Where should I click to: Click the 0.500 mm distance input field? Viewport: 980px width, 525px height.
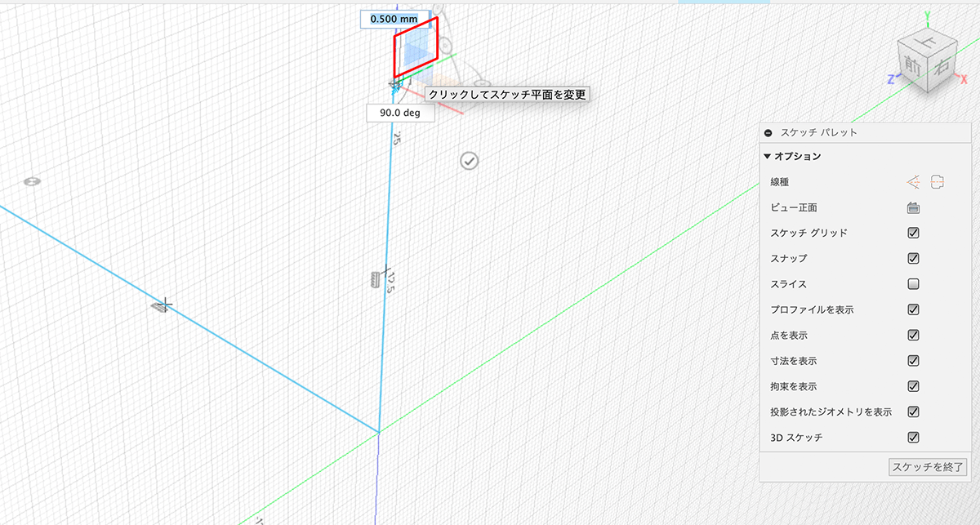pos(394,18)
